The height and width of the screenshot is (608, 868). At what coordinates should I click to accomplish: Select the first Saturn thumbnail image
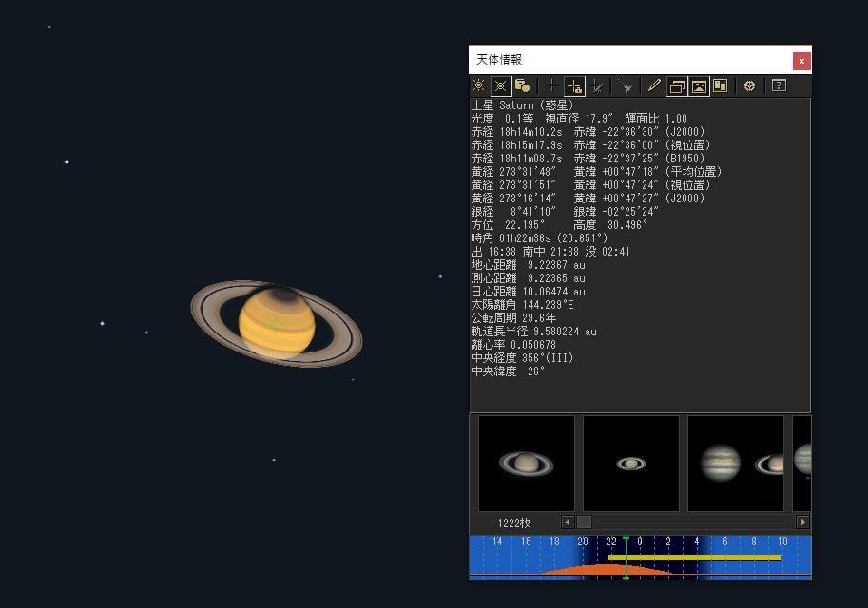coord(527,464)
